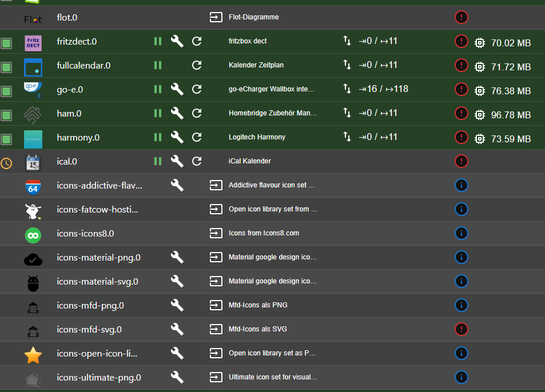Toggle the green status box for go-e.0
Viewport: 545px width, 392px height.
tap(6, 90)
